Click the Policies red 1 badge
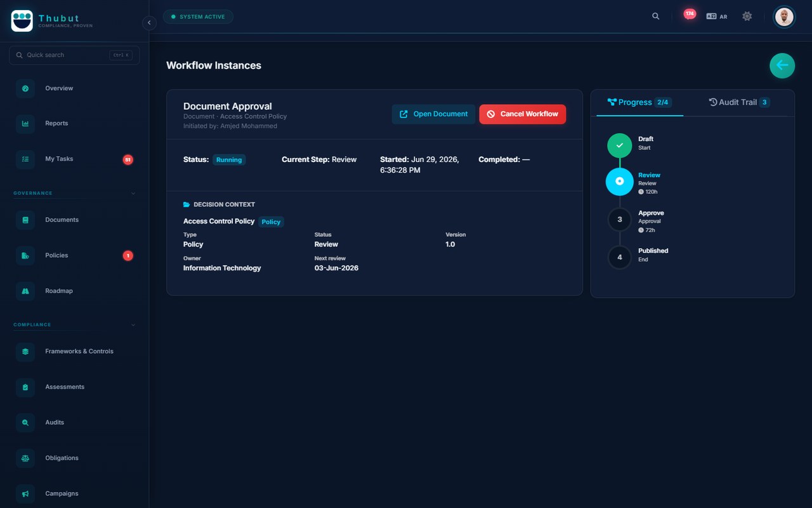Screen dimensions: 812x508 [x=128, y=256]
